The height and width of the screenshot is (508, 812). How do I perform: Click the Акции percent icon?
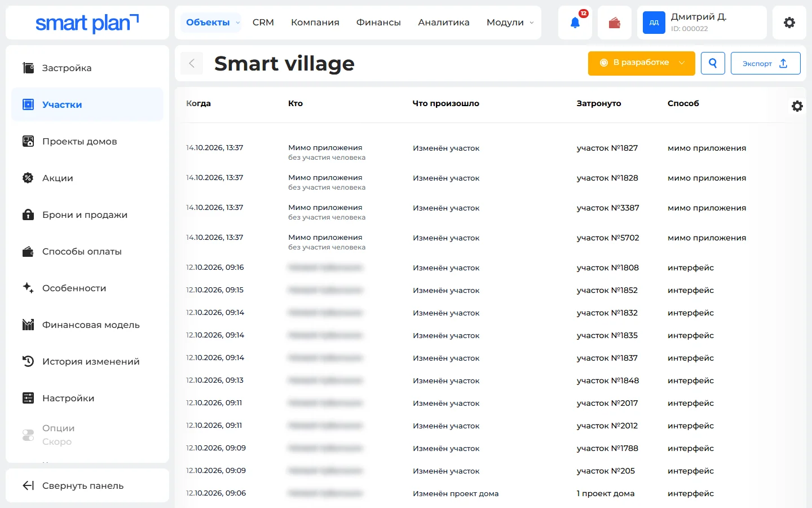click(28, 178)
